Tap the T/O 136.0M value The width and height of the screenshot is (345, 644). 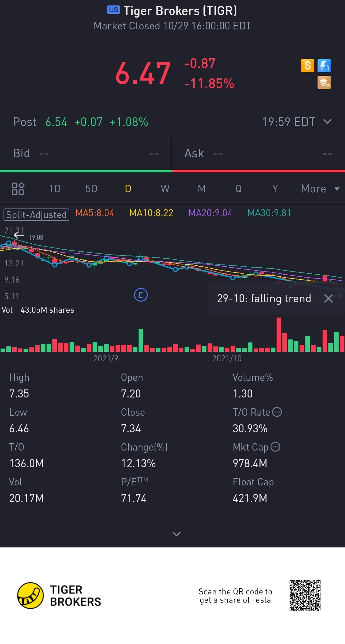[27, 463]
